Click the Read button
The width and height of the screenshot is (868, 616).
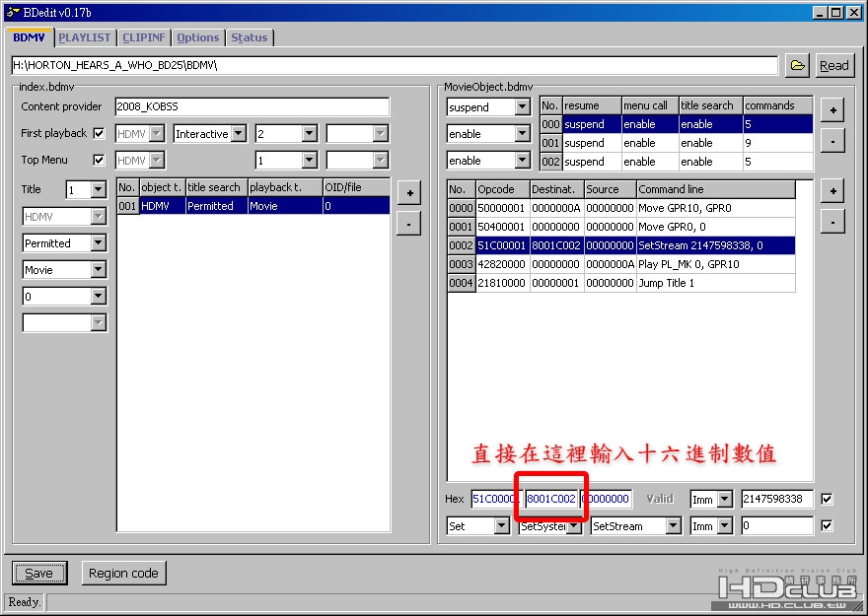click(x=833, y=65)
